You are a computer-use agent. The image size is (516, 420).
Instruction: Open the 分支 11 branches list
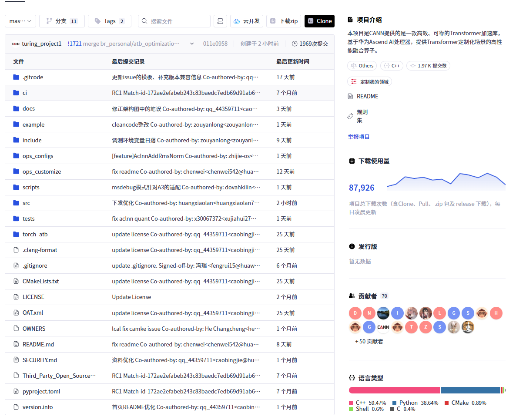62,21
